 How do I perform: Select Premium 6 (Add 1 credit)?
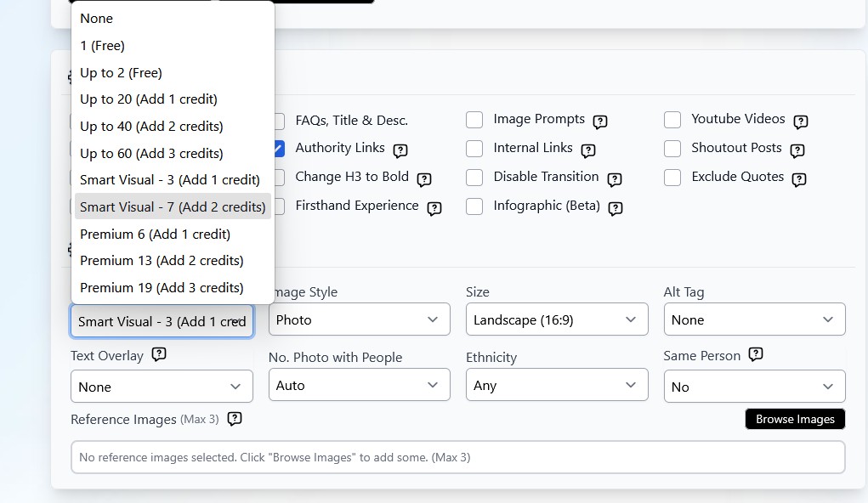[x=173, y=234]
